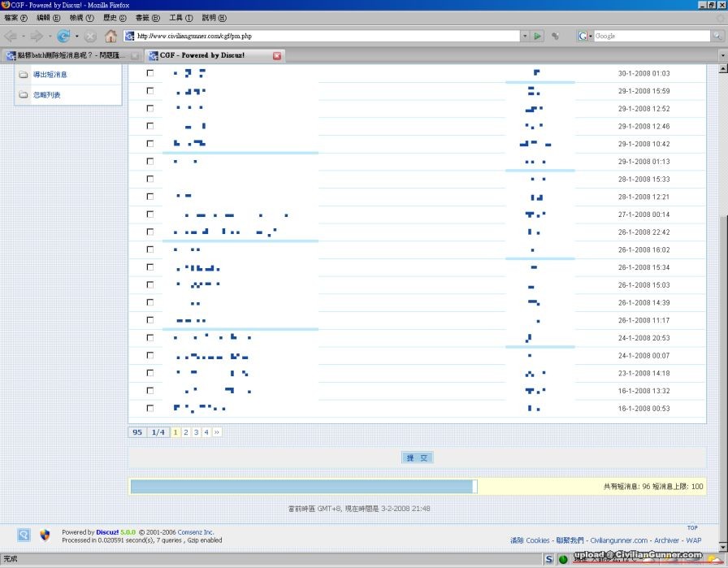Reload the page with the refresh icon

point(63,36)
